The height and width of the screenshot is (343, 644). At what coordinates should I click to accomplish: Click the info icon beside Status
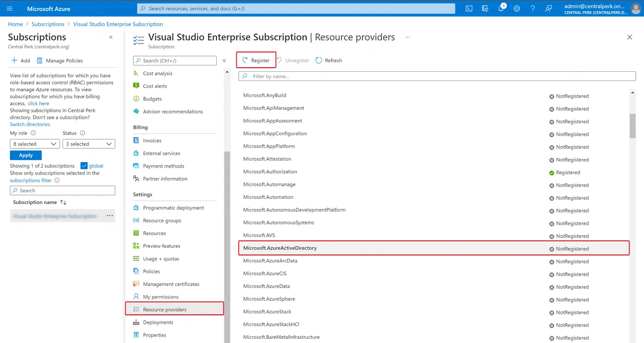coord(82,133)
